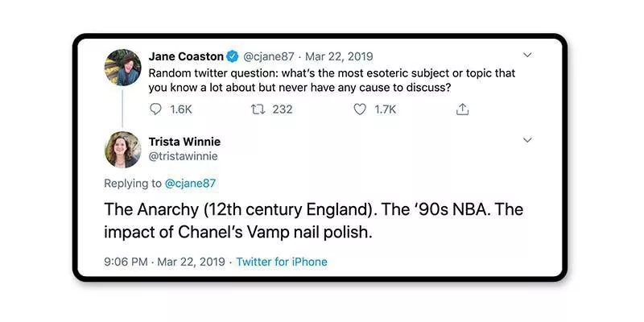The height and width of the screenshot is (322, 644).
Task: Click the reply speech bubble icon
Action: click(x=156, y=109)
